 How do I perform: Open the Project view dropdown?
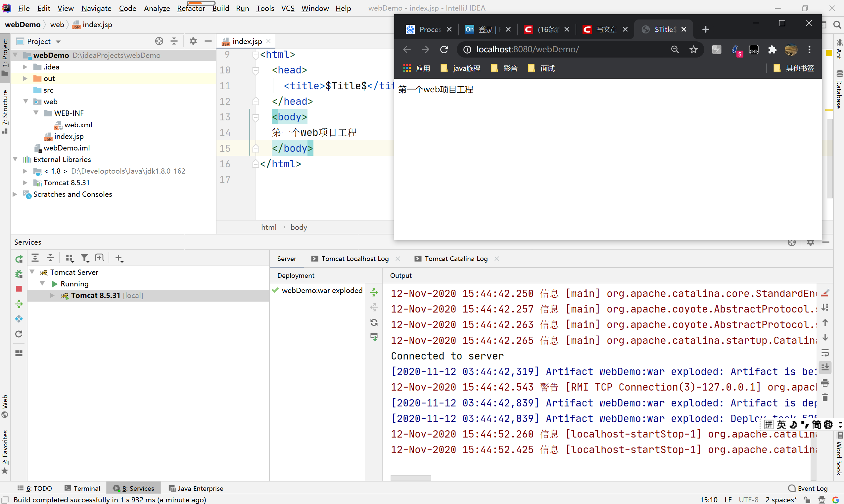58,42
